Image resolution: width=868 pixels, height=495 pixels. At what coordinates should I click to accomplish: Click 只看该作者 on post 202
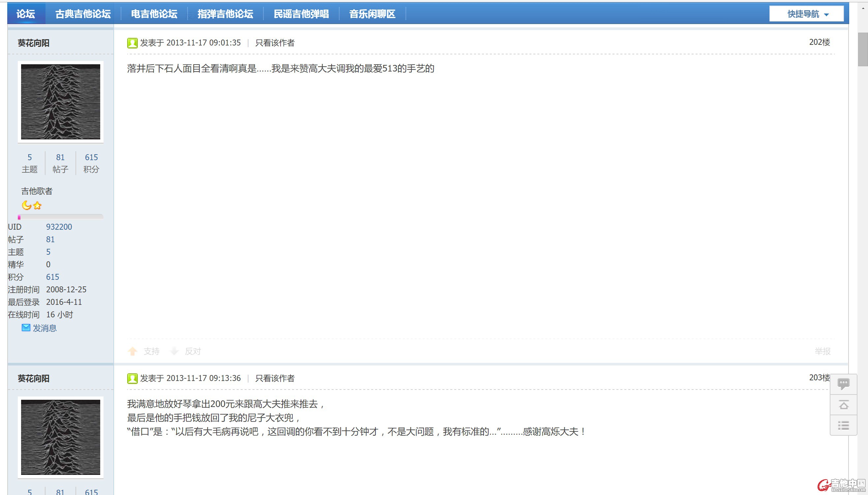(275, 43)
